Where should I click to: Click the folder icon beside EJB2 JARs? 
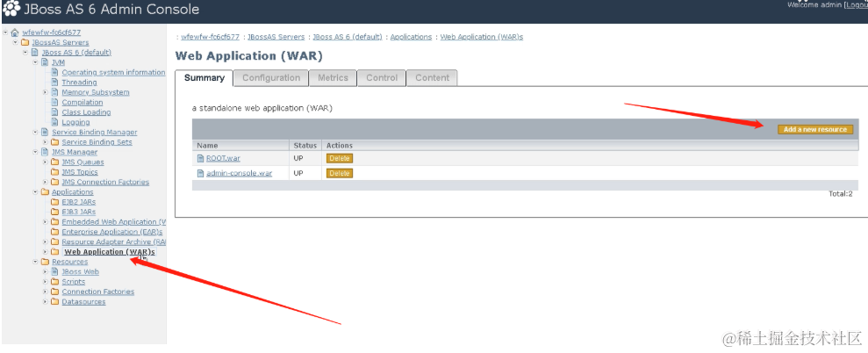[54, 202]
